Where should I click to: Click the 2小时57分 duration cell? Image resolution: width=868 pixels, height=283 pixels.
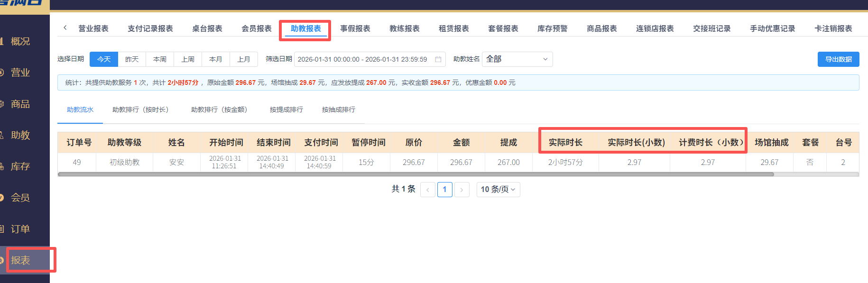565,162
